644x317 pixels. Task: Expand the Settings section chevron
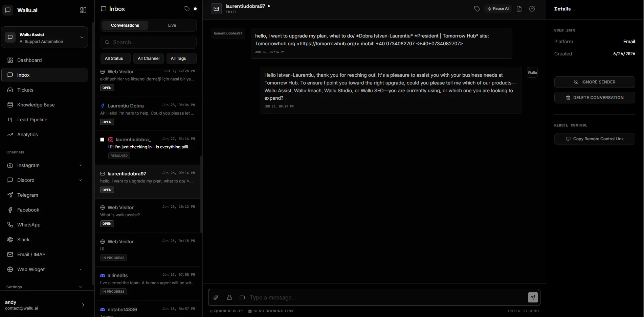[81, 287]
